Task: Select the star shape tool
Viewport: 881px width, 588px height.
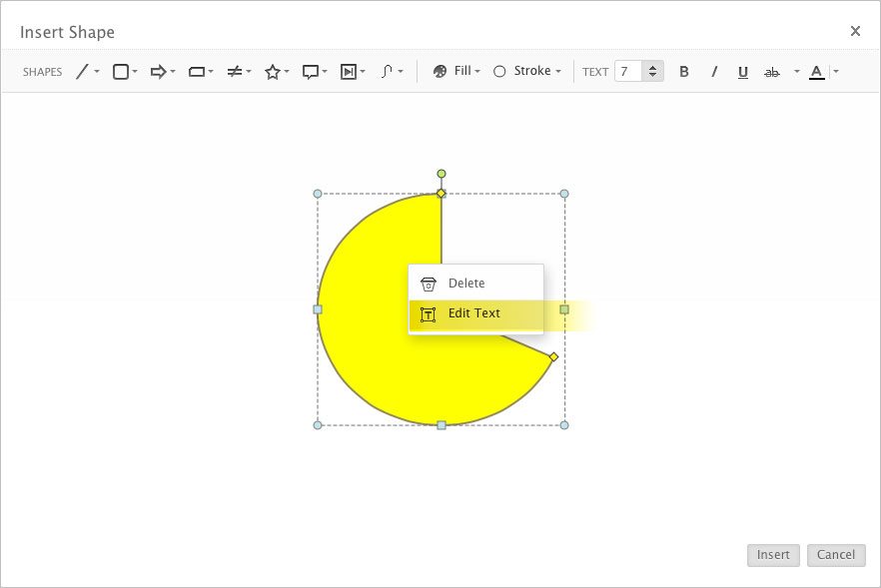Action: coord(272,72)
